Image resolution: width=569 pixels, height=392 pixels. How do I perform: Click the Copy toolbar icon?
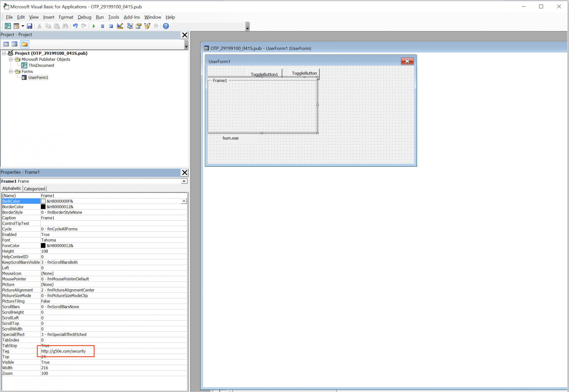pos(48,26)
